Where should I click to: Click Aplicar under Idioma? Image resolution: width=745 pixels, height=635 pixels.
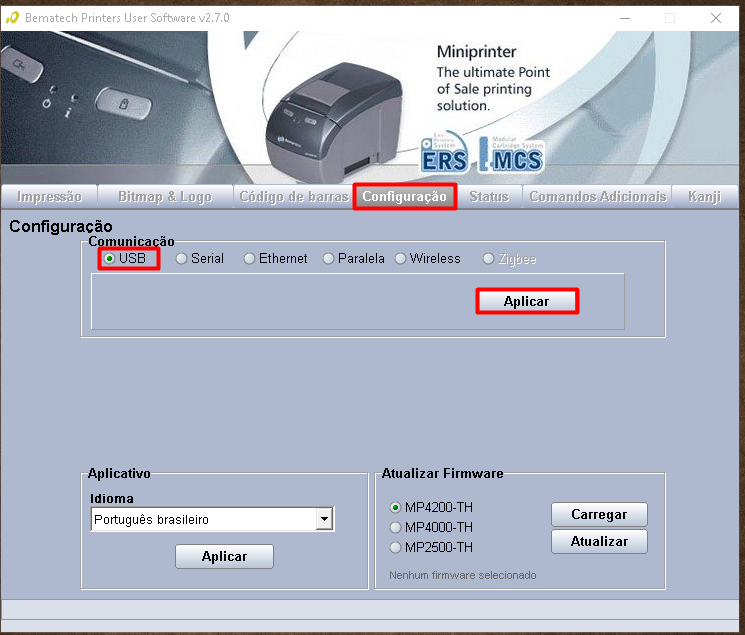[224, 557]
